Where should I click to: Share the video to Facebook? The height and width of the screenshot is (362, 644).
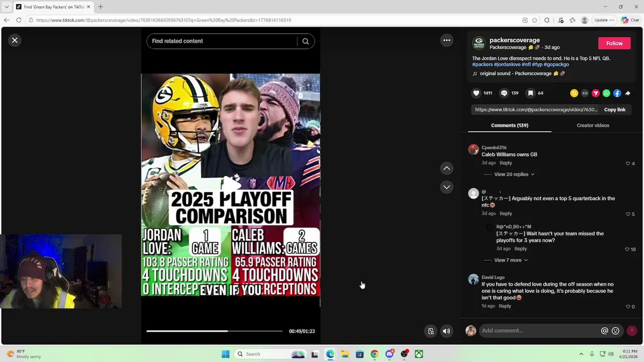(617, 93)
